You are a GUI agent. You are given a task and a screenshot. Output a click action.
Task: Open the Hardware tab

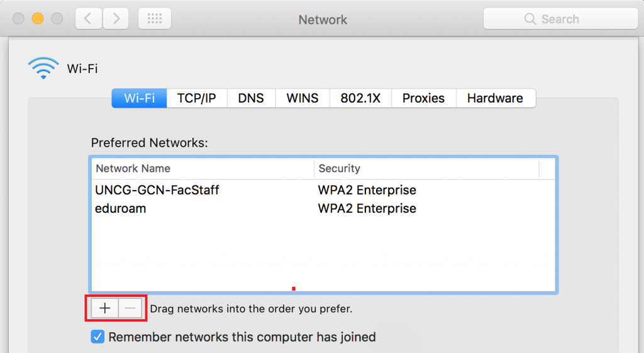pos(495,98)
